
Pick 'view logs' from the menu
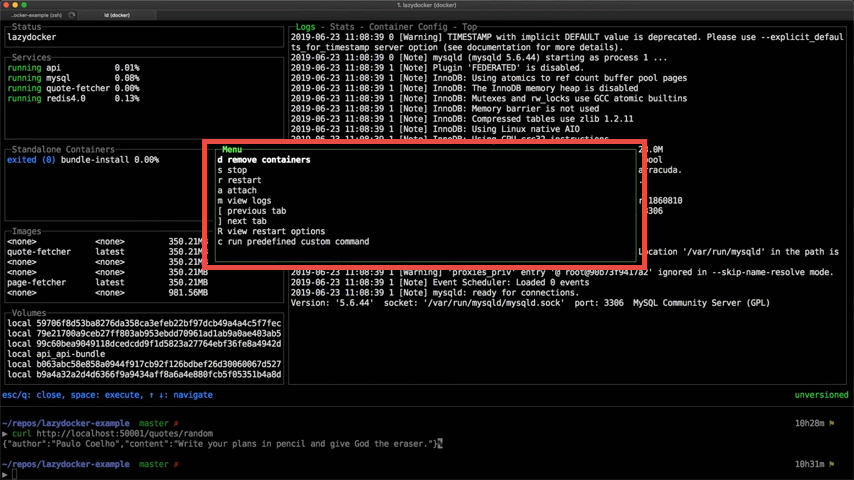pyautogui.click(x=248, y=201)
